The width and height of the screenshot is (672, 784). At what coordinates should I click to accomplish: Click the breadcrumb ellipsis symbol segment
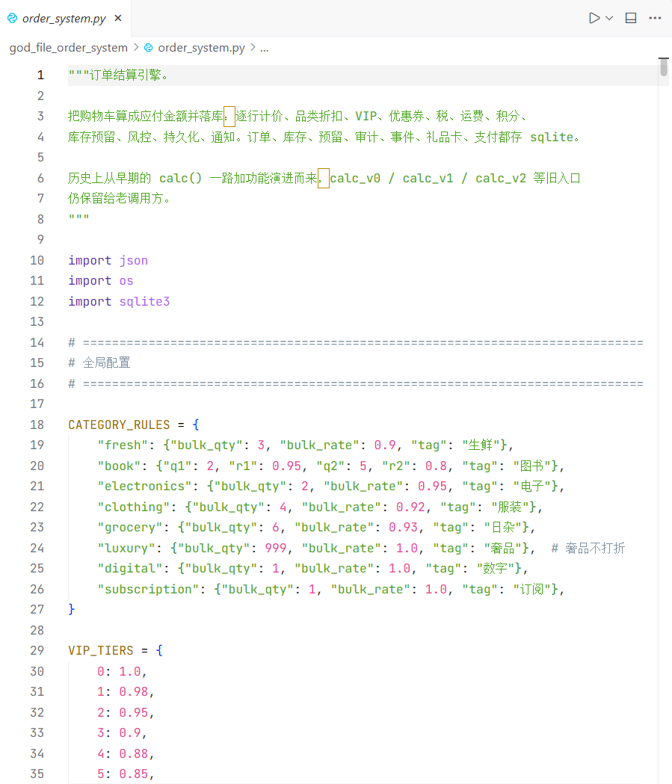tap(265, 48)
